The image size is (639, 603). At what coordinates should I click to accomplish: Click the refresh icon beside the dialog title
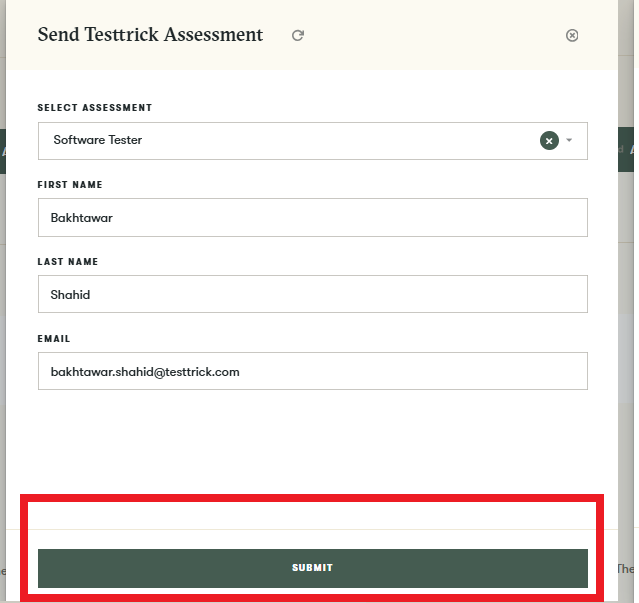point(298,35)
